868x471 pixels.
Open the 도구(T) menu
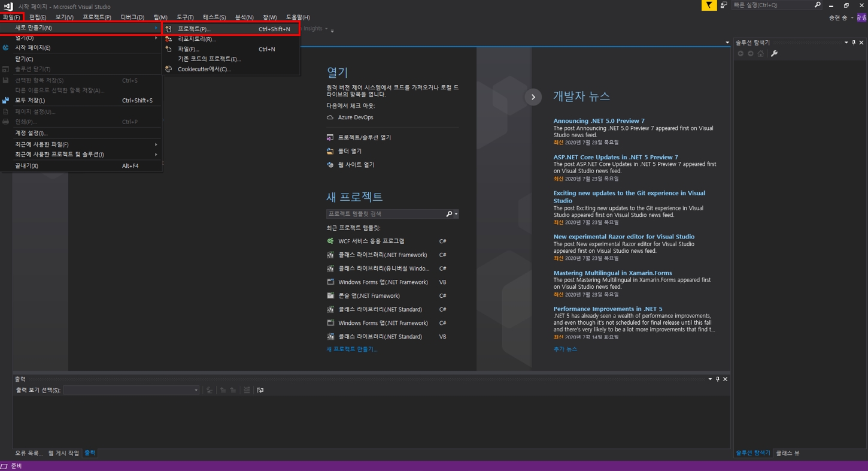185,17
